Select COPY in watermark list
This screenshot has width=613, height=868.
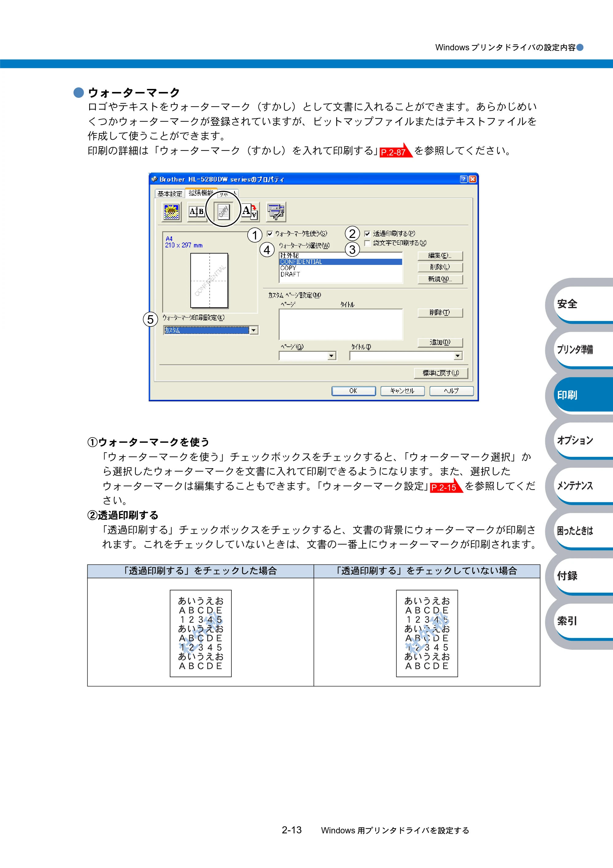tap(341, 268)
